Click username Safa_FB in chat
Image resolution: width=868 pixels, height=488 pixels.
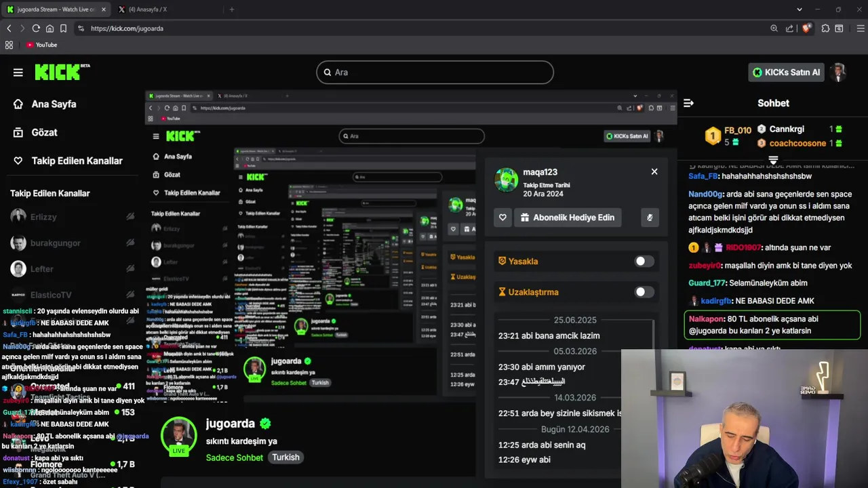click(x=703, y=176)
